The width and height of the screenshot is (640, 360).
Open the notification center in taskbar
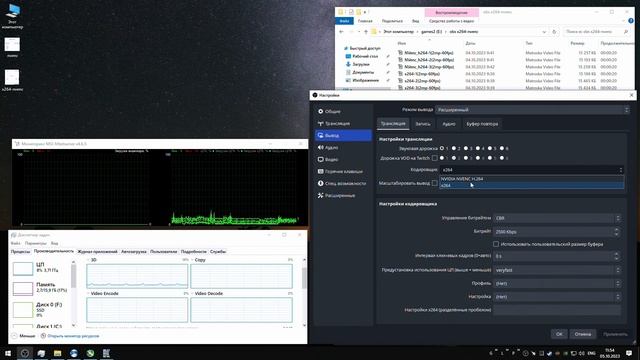629,353
